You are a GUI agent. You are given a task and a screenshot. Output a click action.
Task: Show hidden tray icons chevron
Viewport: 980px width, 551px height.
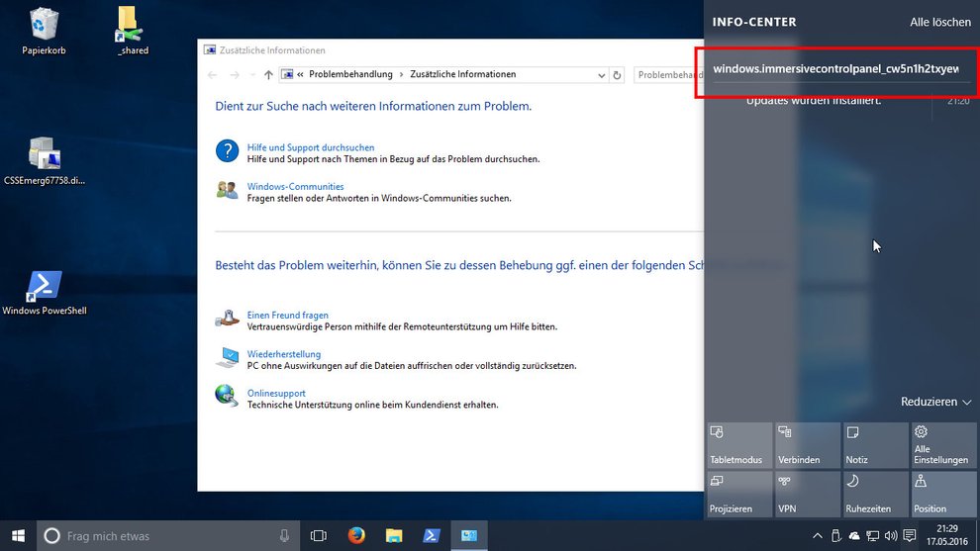coord(817,536)
